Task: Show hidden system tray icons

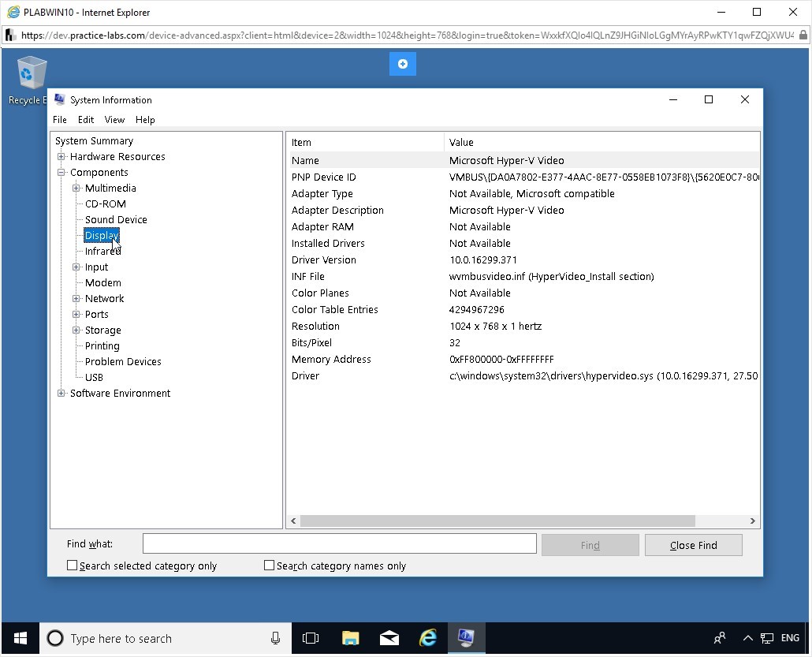Action: (x=748, y=638)
